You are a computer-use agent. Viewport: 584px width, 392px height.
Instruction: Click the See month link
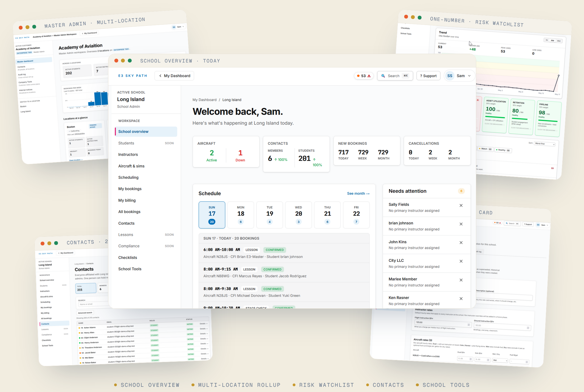(358, 194)
